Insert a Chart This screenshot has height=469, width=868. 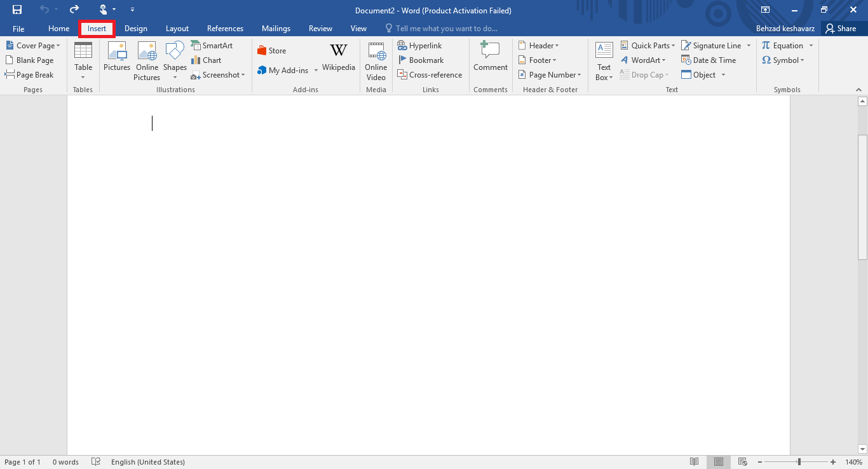coord(207,60)
